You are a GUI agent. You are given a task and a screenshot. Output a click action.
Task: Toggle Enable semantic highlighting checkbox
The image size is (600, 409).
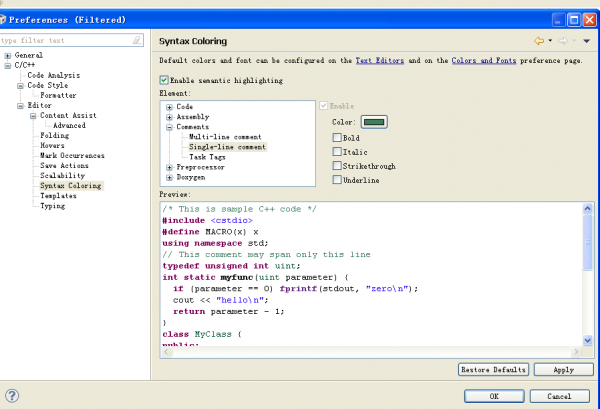(165, 80)
